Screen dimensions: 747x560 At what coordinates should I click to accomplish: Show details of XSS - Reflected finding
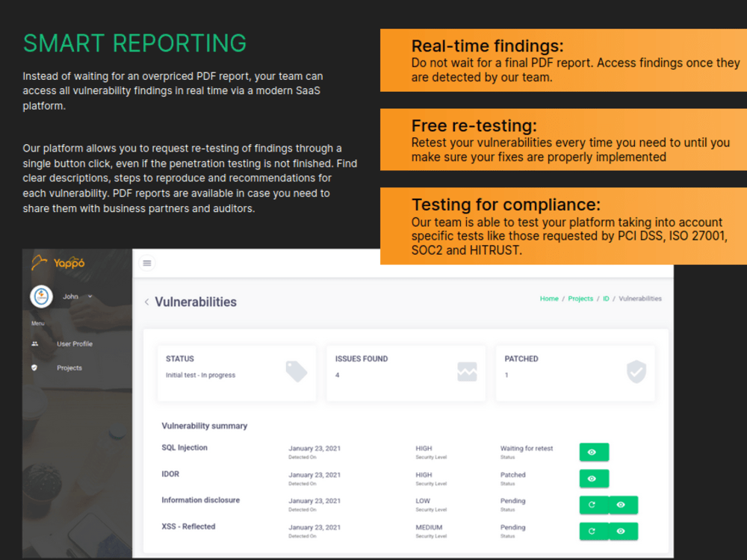pos(622,531)
